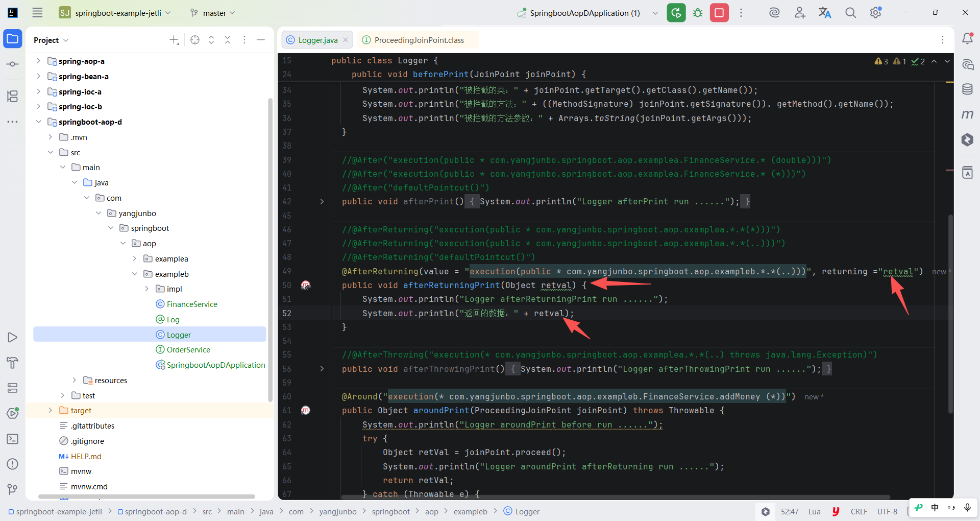Unfold afterThrowingPrint method on line 56
This screenshot has width=980, height=521.
pos(322,369)
